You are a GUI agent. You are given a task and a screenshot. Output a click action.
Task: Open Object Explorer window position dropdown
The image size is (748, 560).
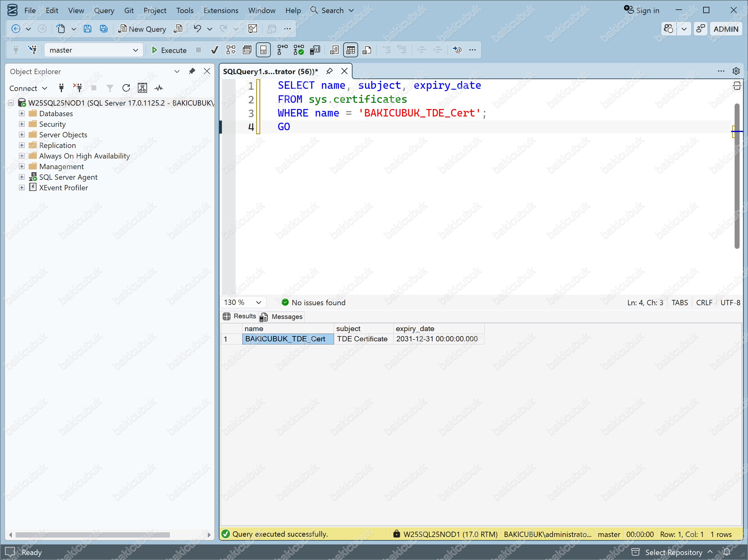pos(177,71)
